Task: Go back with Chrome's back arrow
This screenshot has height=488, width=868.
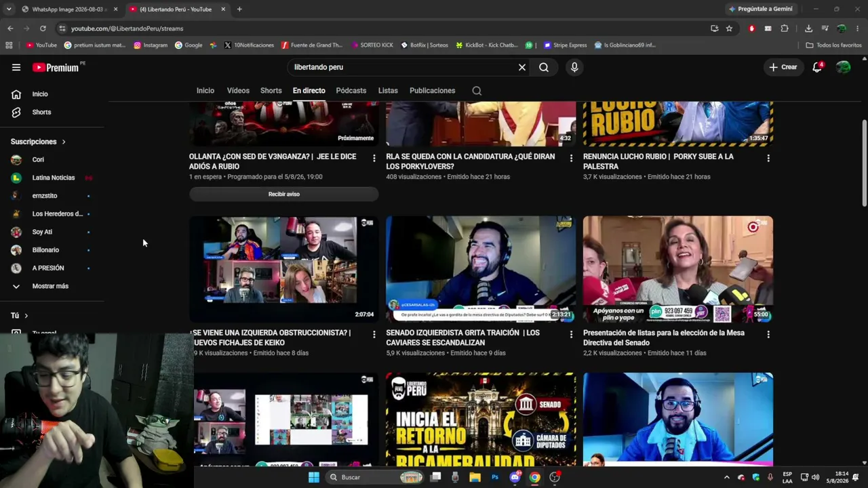Action: 10,28
